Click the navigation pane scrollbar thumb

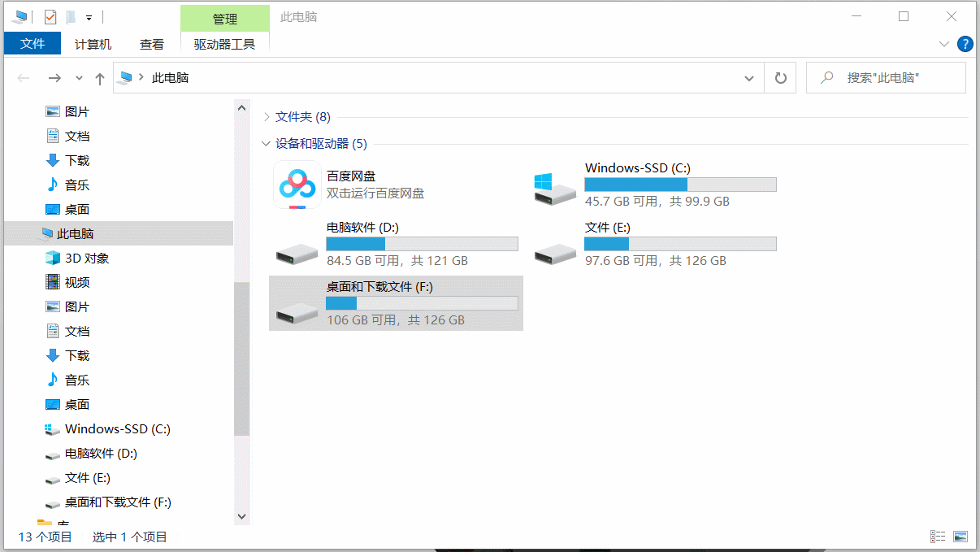coord(241,359)
